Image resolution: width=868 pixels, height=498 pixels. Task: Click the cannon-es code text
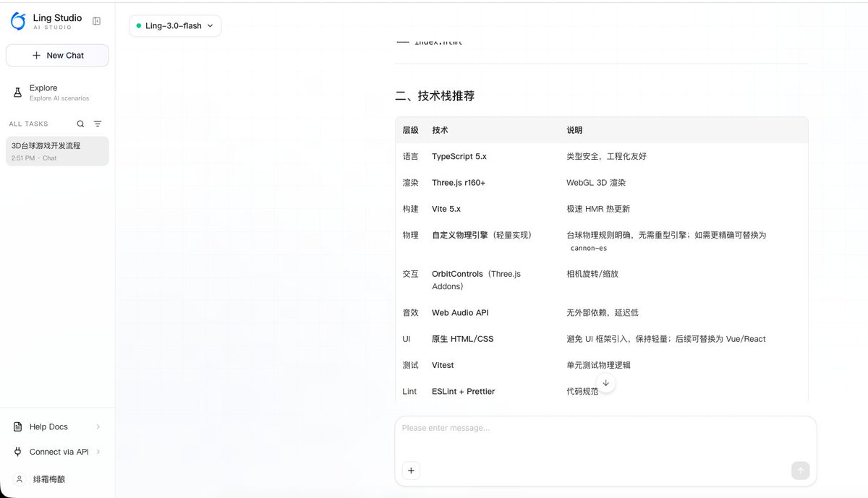pos(589,248)
